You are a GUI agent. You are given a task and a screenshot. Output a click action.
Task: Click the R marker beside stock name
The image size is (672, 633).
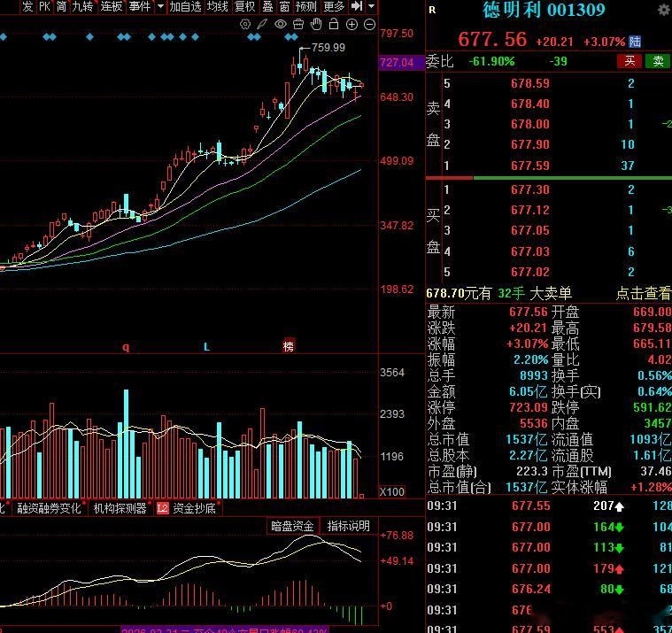(x=432, y=10)
